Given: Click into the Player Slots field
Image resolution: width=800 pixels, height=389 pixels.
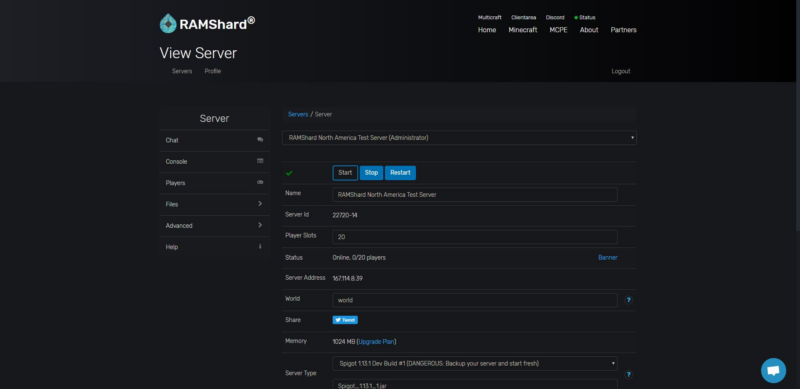Looking at the screenshot, I should (475, 237).
